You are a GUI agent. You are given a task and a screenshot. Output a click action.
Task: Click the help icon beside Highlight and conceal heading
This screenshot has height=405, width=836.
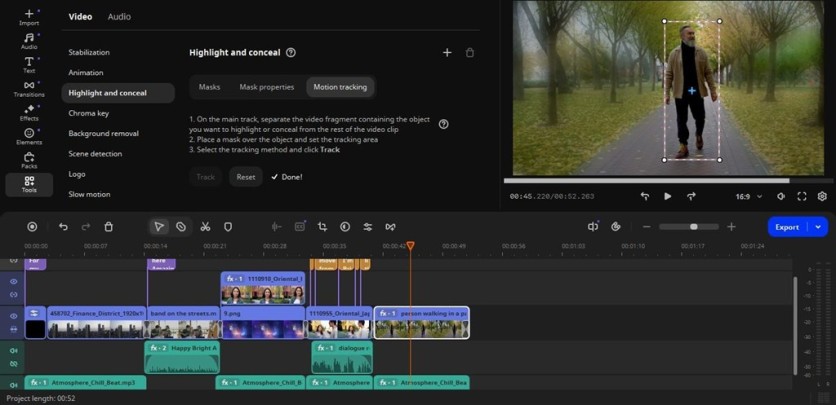pos(291,53)
